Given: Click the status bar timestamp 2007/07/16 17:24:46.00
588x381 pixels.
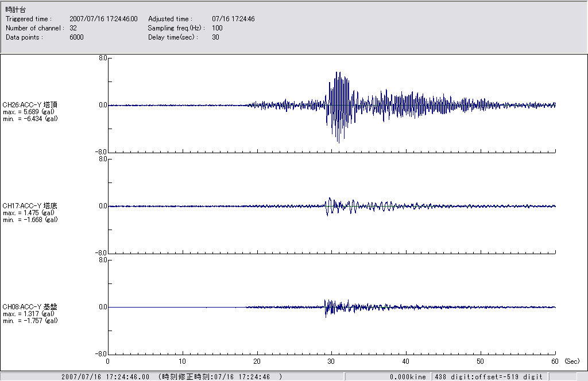Looking at the screenshot, I should point(105,377).
